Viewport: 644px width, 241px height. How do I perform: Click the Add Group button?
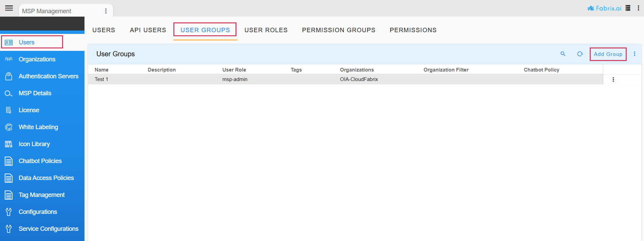pos(608,54)
